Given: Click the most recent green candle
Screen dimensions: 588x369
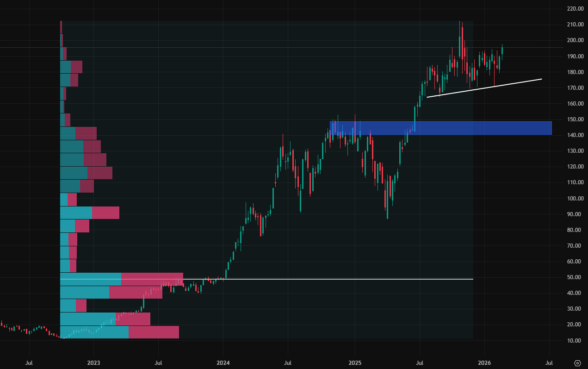Looking at the screenshot, I should (x=502, y=50).
